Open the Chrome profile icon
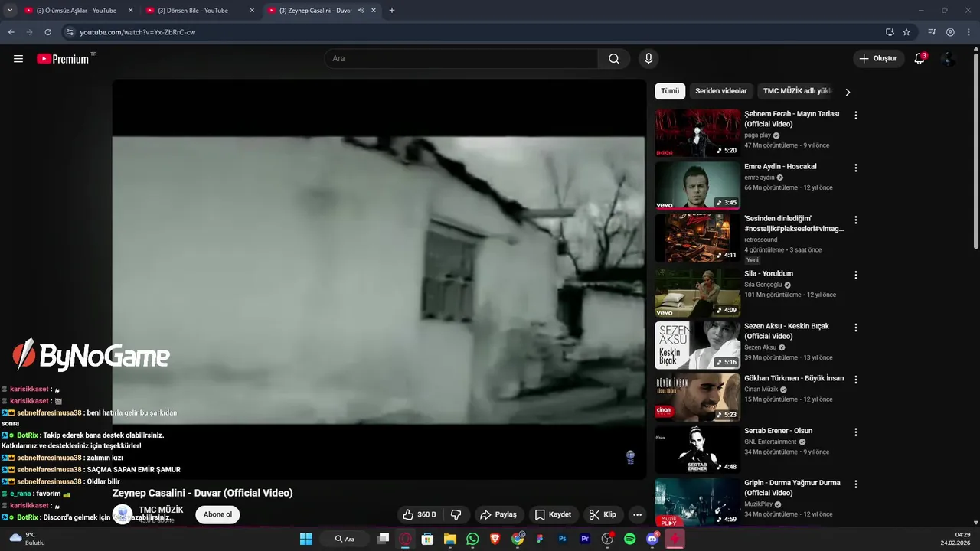The image size is (980, 551). [x=950, y=32]
